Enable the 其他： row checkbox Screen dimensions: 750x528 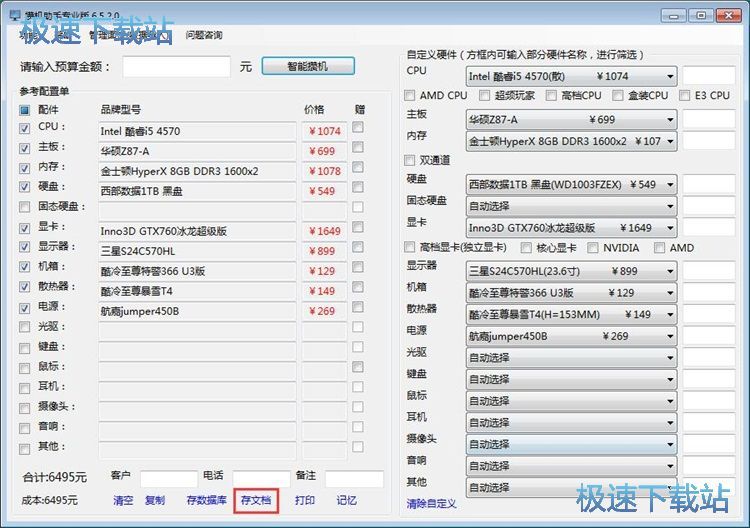(x=24, y=449)
